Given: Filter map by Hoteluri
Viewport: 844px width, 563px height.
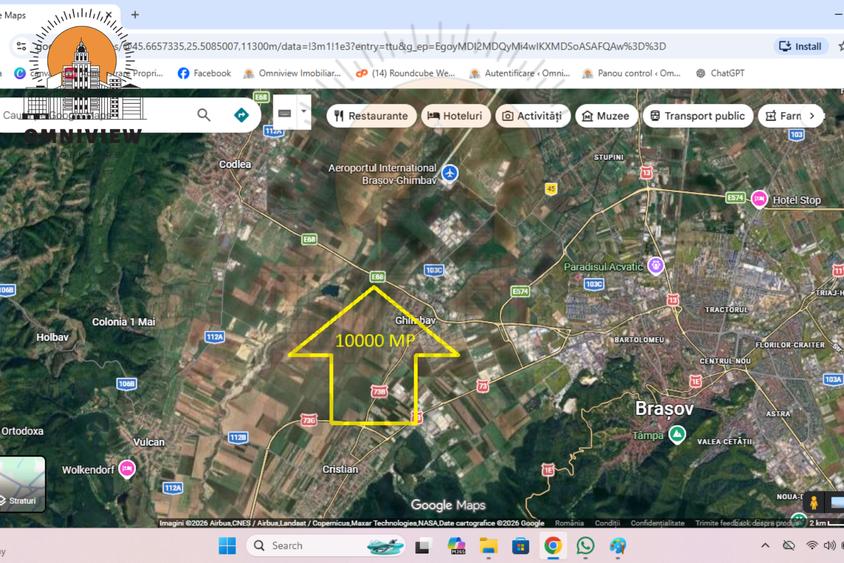Looking at the screenshot, I should 455,116.
